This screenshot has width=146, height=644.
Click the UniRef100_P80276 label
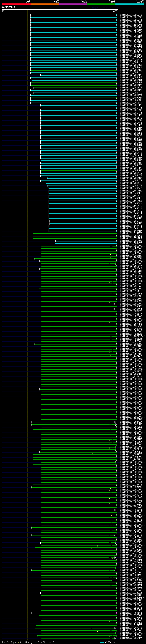(x=131, y=312)
